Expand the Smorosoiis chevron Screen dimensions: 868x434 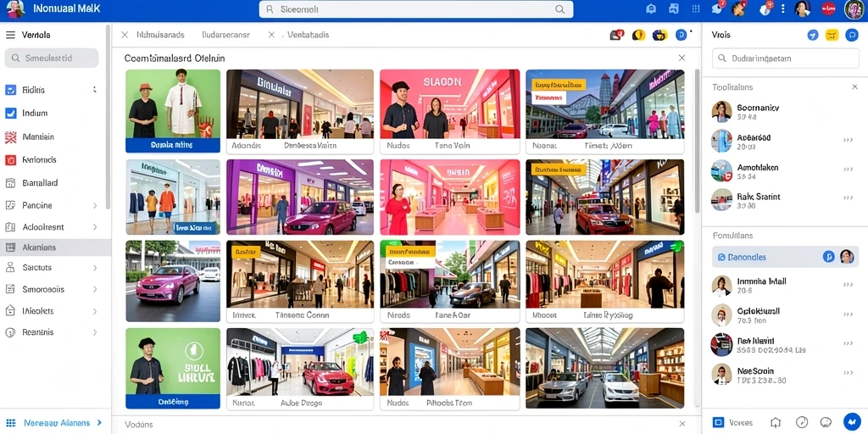point(95,289)
